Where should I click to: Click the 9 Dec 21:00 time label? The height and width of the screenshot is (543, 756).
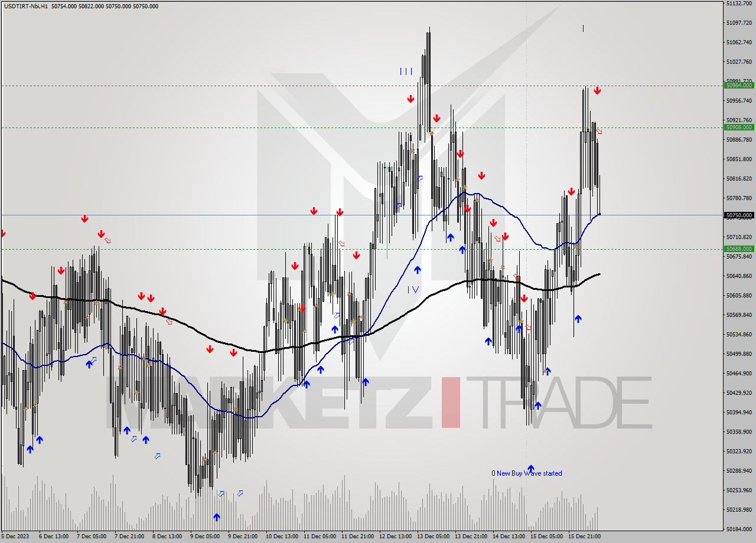pyautogui.click(x=242, y=537)
